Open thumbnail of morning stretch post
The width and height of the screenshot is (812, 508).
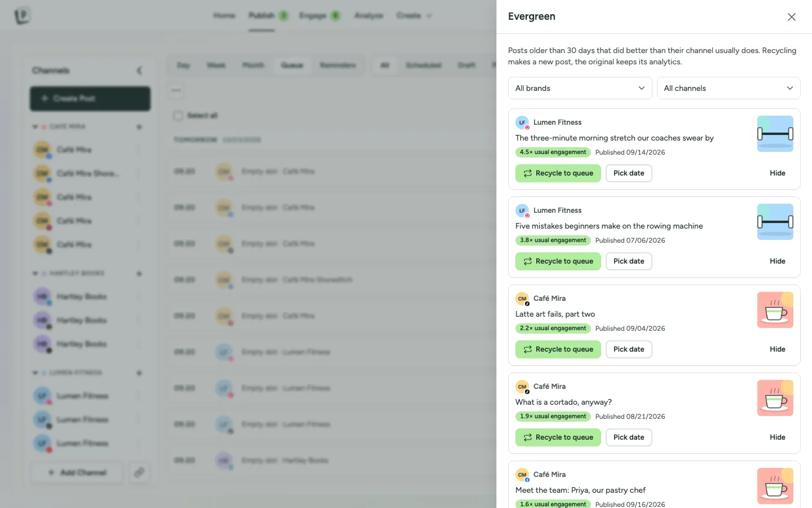pyautogui.click(x=775, y=134)
